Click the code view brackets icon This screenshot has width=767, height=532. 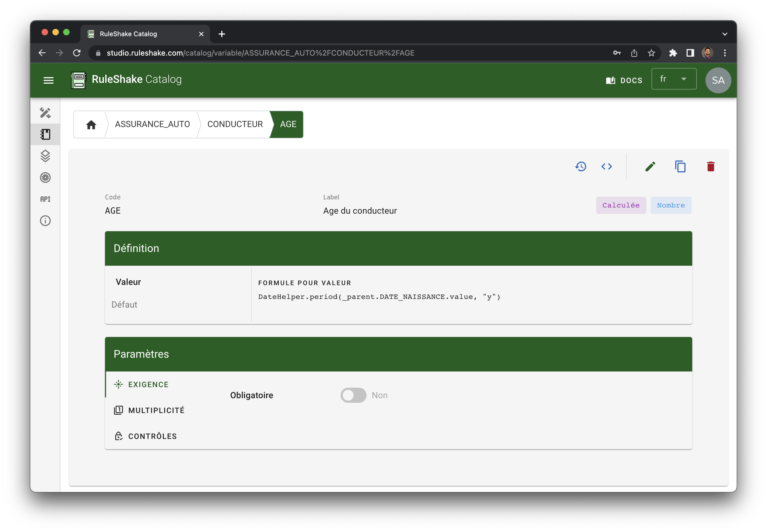coord(607,166)
